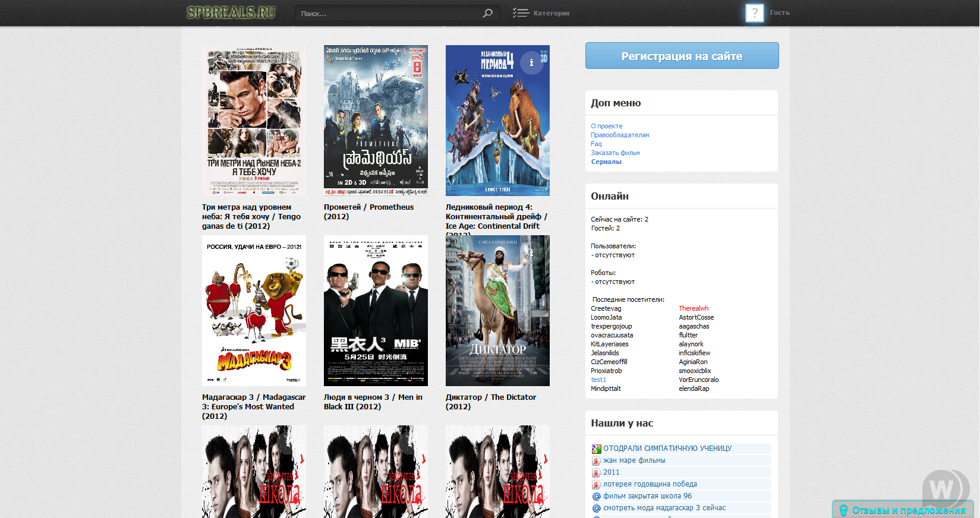Click the search magnifier icon
Image resolution: width=980 pixels, height=518 pixels.
click(487, 13)
